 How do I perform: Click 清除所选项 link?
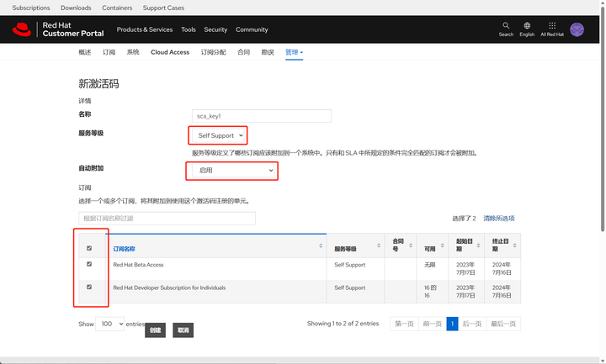click(x=499, y=219)
